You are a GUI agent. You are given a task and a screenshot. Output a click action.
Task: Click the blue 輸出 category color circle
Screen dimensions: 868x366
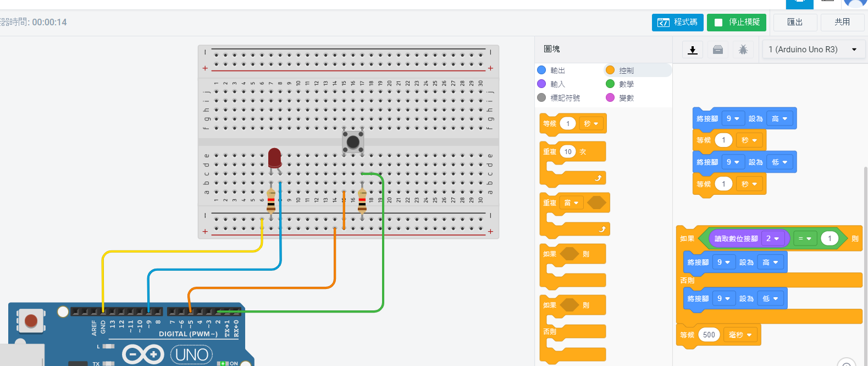541,70
